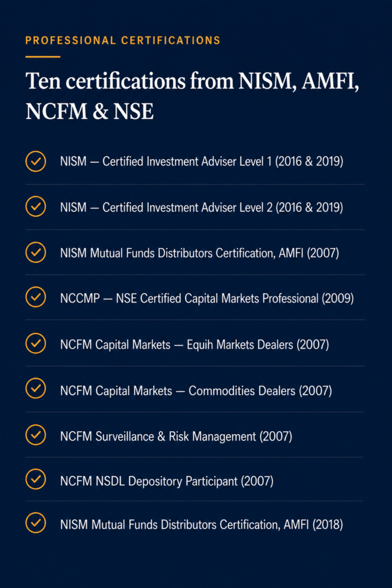Click NISM Mutual Funds Distributors Certification (2018) text
The image size is (392, 588).
(202, 525)
